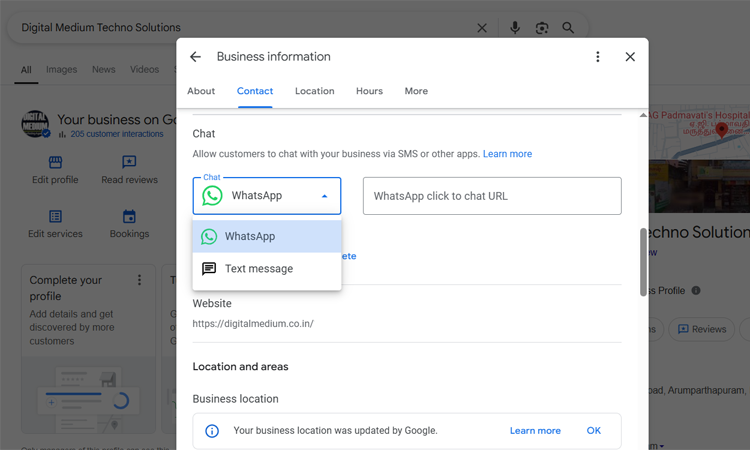Viewport: 750px width, 450px height.
Task: Close the Business information dialog
Action: (x=630, y=57)
